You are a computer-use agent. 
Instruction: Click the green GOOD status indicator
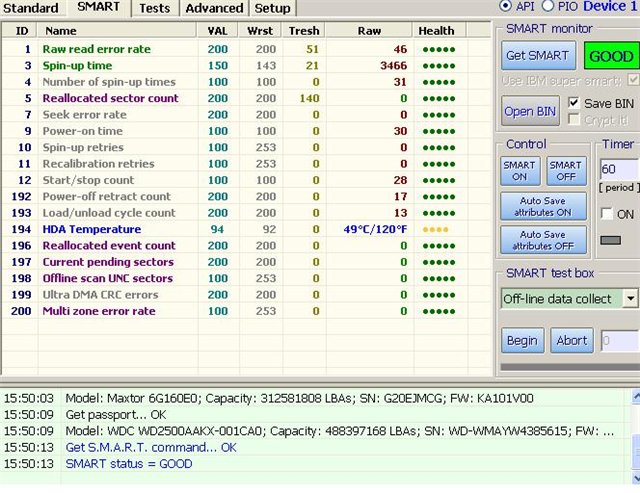coord(610,55)
